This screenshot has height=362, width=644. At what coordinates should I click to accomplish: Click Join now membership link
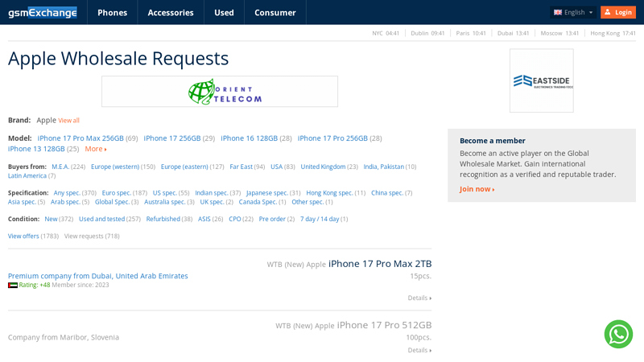(x=477, y=189)
